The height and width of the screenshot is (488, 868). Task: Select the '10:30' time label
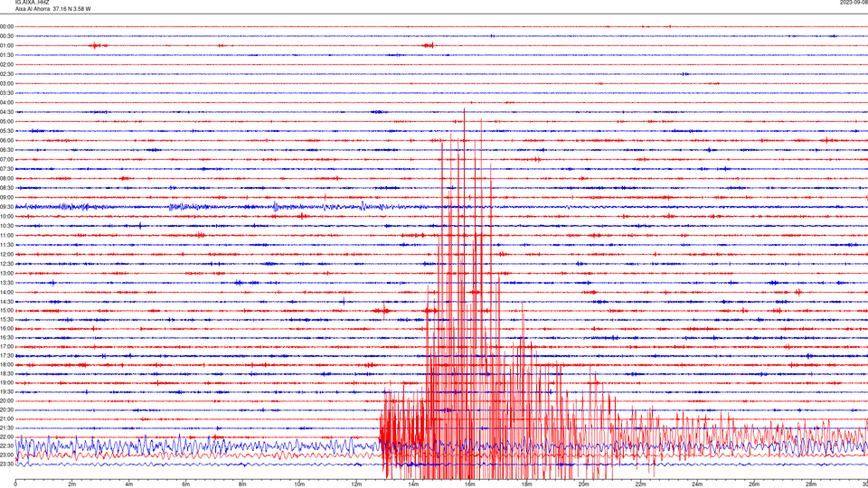coord(6,226)
